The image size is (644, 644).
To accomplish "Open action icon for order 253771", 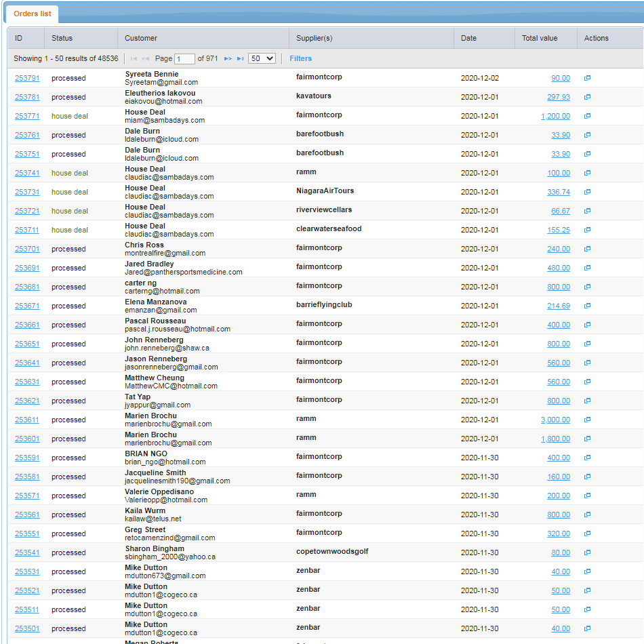I will [x=587, y=116].
